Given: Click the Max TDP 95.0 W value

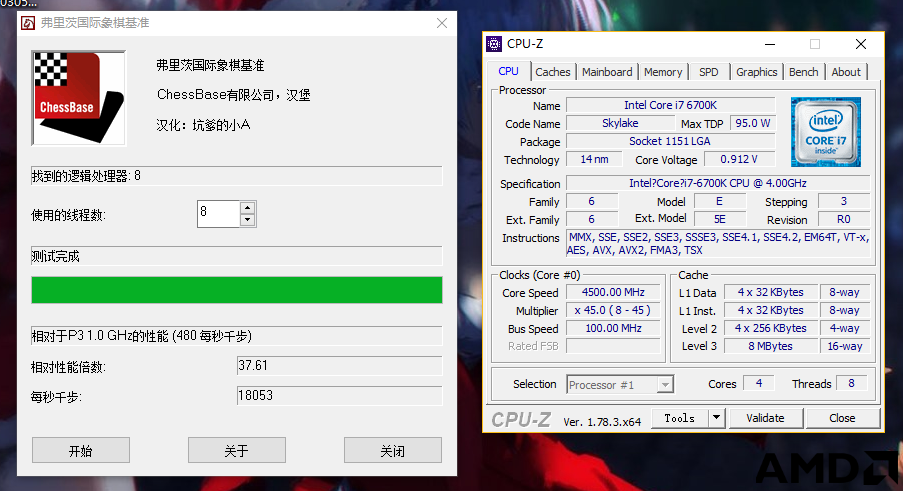Looking at the screenshot, I should [x=753, y=123].
